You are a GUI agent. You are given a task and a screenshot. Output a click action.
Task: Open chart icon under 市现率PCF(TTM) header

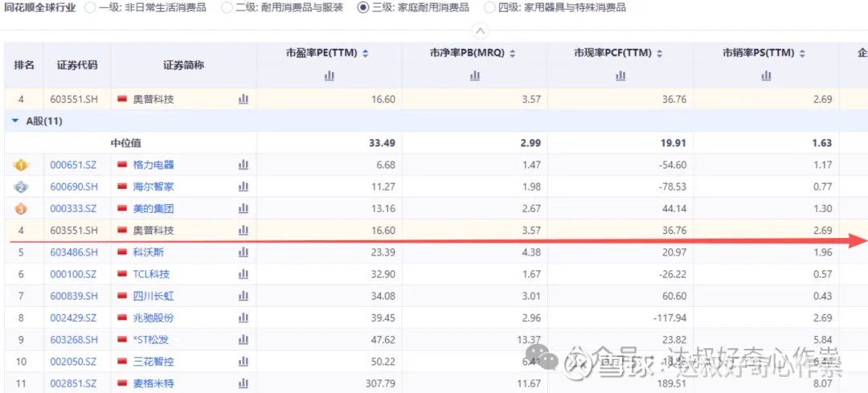[x=620, y=76]
